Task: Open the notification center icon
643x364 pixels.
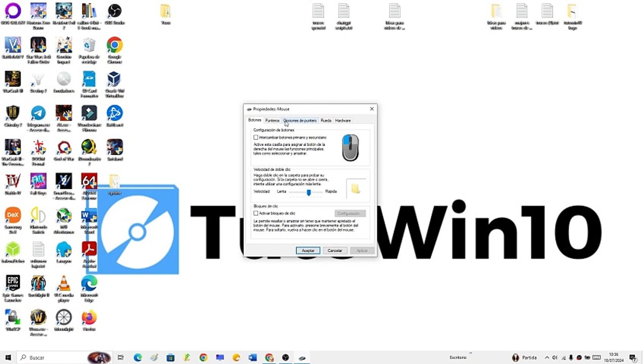Action: coord(632,357)
